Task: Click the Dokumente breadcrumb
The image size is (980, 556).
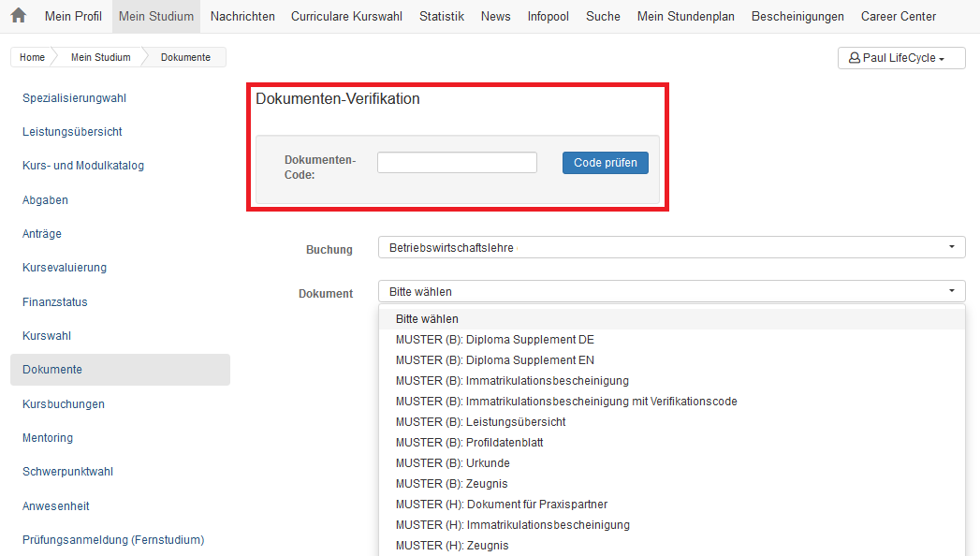Action: click(x=185, y=57)
